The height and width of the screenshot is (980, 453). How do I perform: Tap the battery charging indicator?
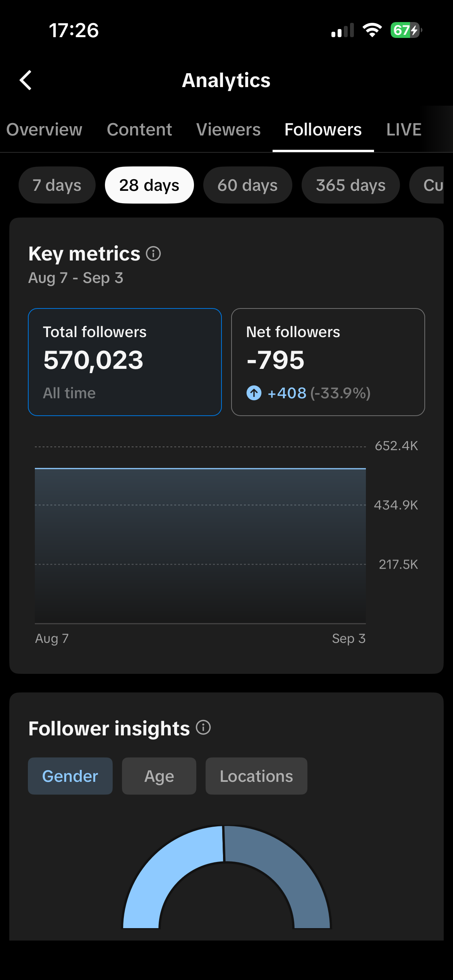point(406,30)
